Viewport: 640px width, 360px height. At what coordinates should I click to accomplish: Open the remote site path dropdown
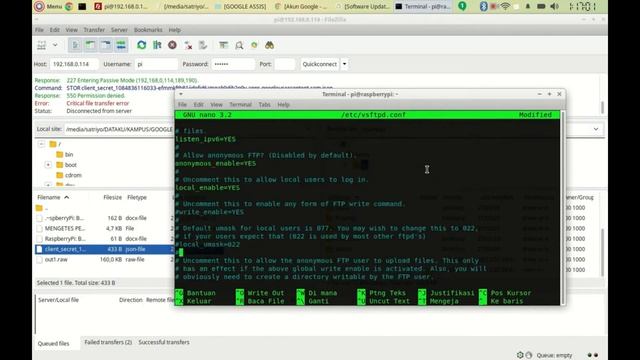(596, 129)
